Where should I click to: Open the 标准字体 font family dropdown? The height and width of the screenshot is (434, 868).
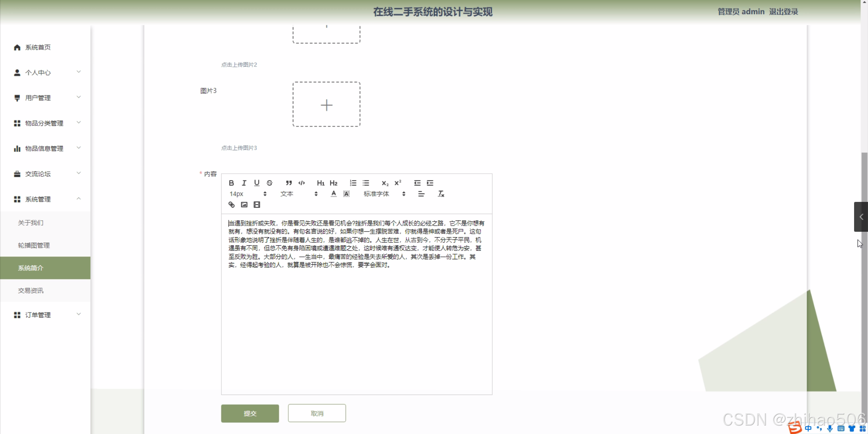pyautogui.click(x=377, y=194)
